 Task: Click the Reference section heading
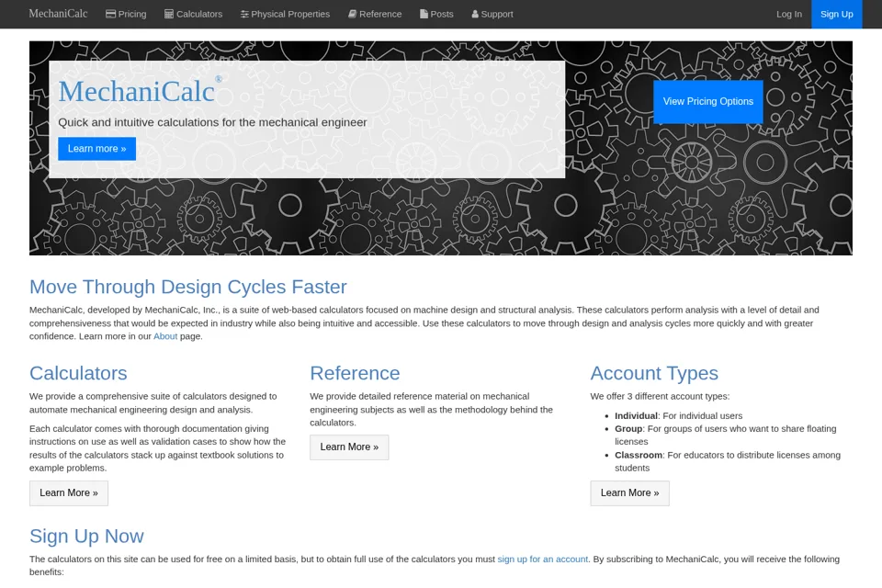click(355, 373)
